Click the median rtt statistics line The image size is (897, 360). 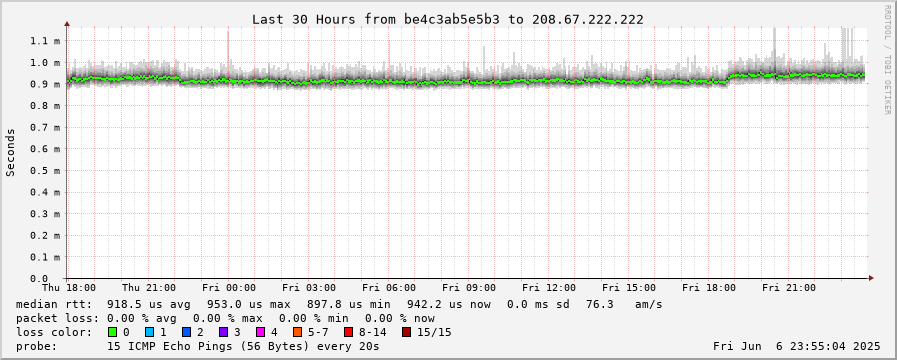339,304
